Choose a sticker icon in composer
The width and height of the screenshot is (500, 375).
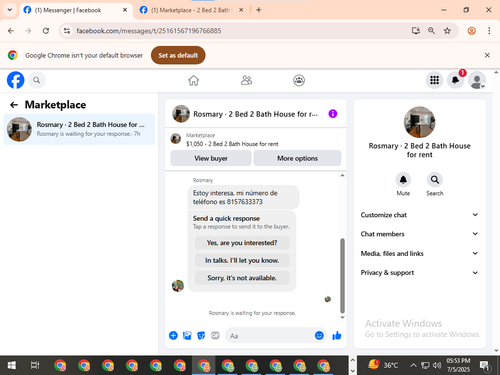tap(201, 335)
